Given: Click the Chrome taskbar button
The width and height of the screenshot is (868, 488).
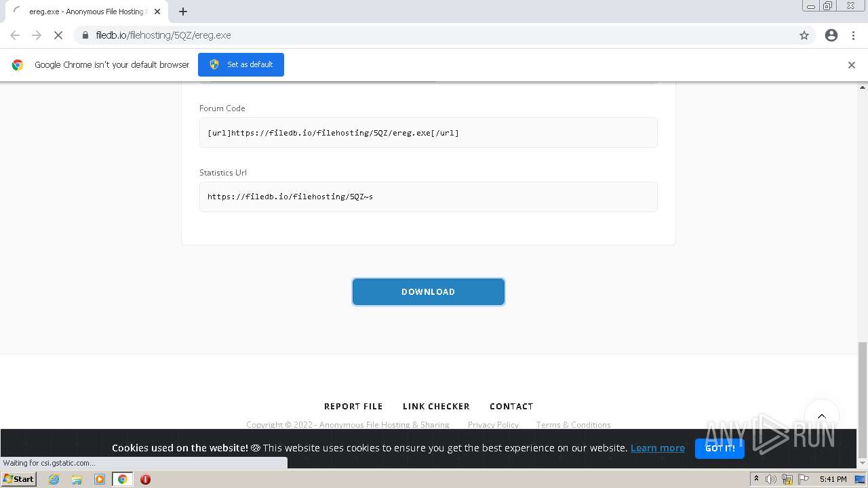Looking at the screenshot, I should pyautogui.click(x=123, y=479).
